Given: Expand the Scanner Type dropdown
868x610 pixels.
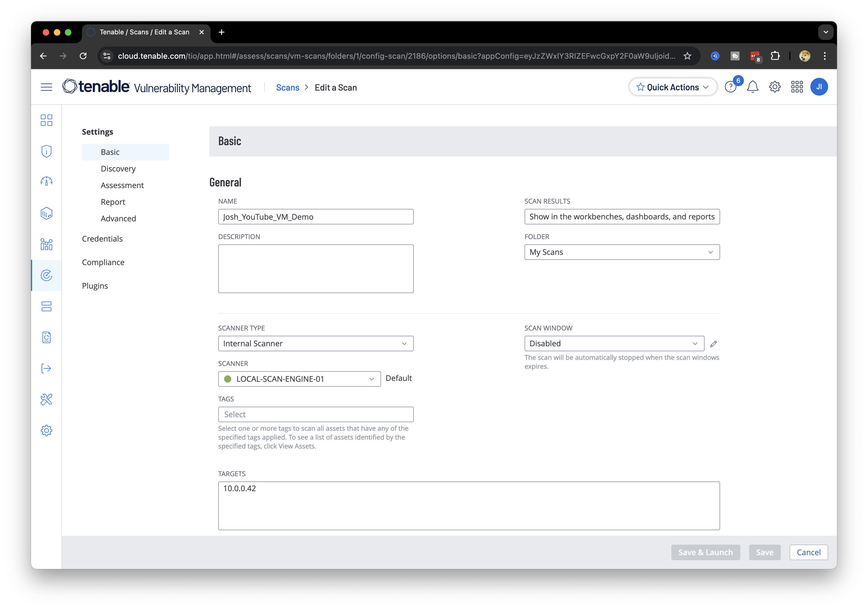Looking at the screenshot, I should click(316, 344).
